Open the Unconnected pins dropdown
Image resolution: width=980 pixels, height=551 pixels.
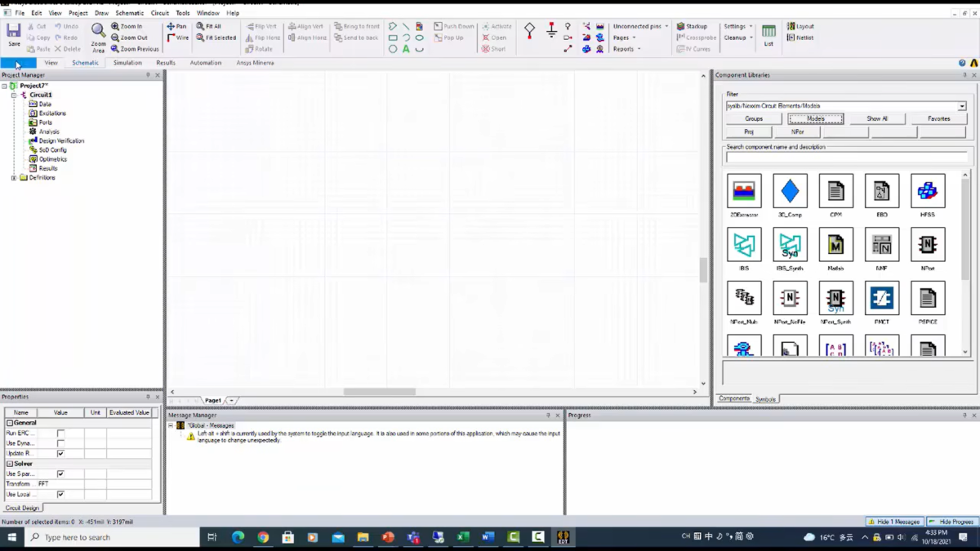pos(641,26)
